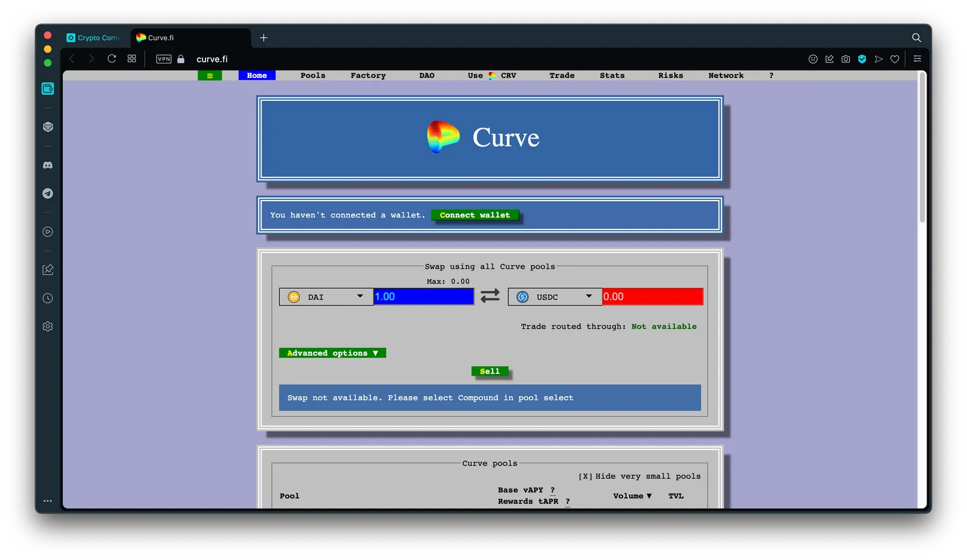967x560 pixels.
Task: Click the Curve logo in banner
Action: (443, 137)
